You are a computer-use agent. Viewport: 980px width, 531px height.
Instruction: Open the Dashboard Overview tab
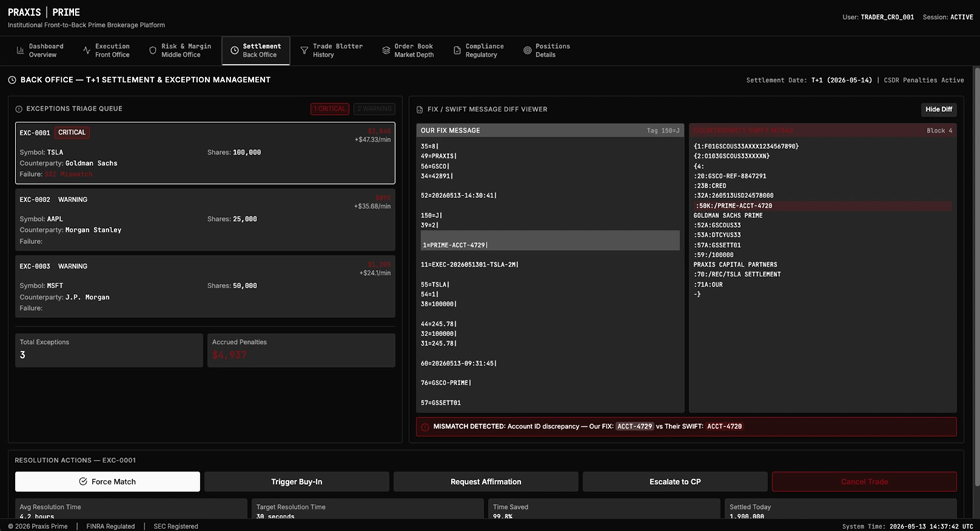[x=40, y=51]
